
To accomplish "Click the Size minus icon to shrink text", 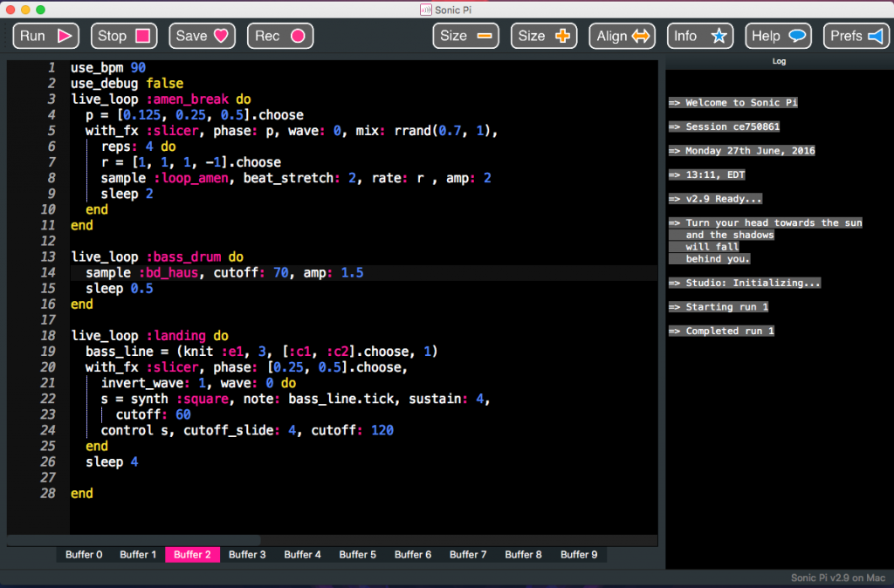I will pos(485,36).
